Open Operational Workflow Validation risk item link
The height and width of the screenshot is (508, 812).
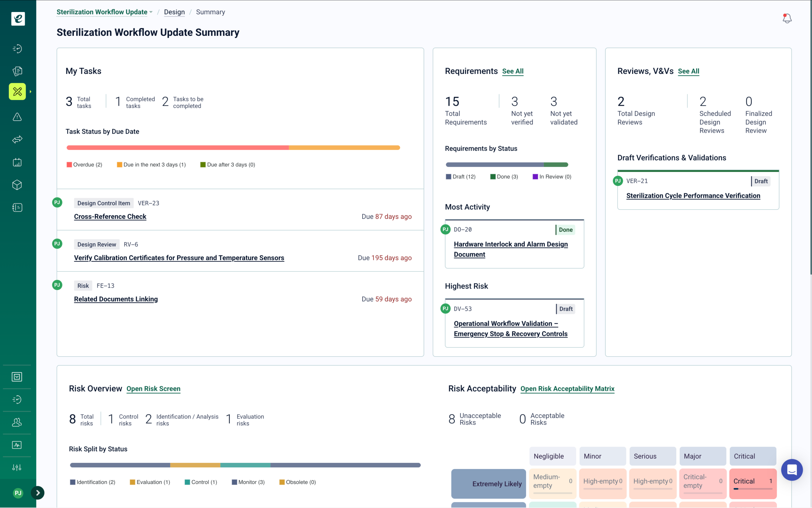click(510, 329)
